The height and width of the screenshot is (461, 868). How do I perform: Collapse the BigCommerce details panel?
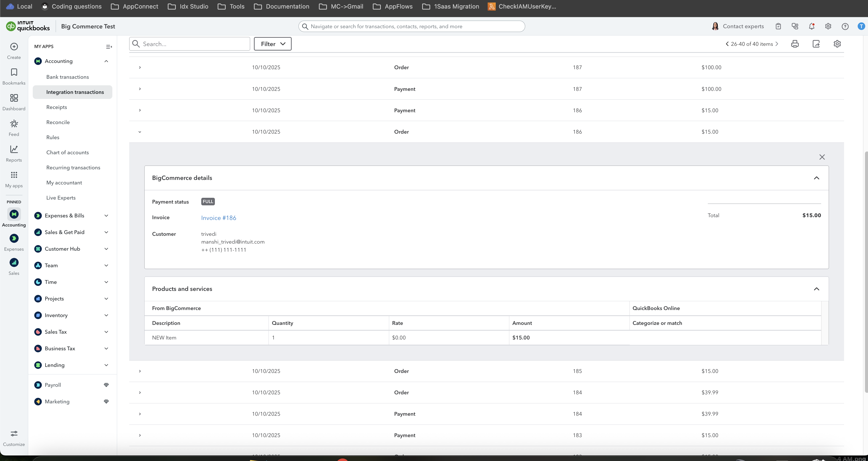pos(816,178)
